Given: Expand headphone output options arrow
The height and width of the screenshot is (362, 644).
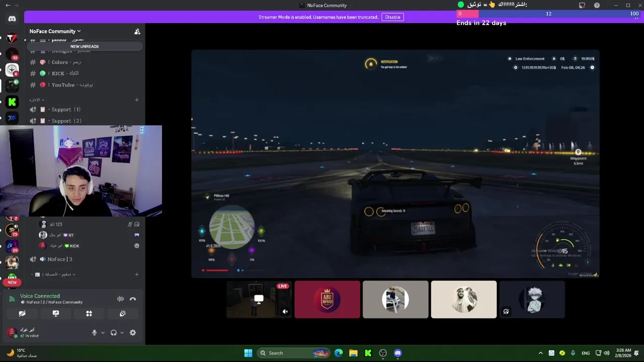Looking at the screenshot, I should coord(122,332).
